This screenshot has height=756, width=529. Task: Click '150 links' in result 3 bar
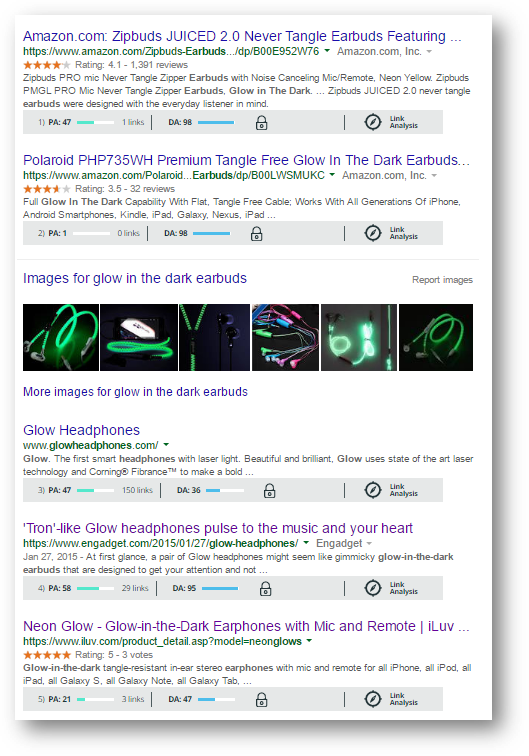tap(137, 490)
